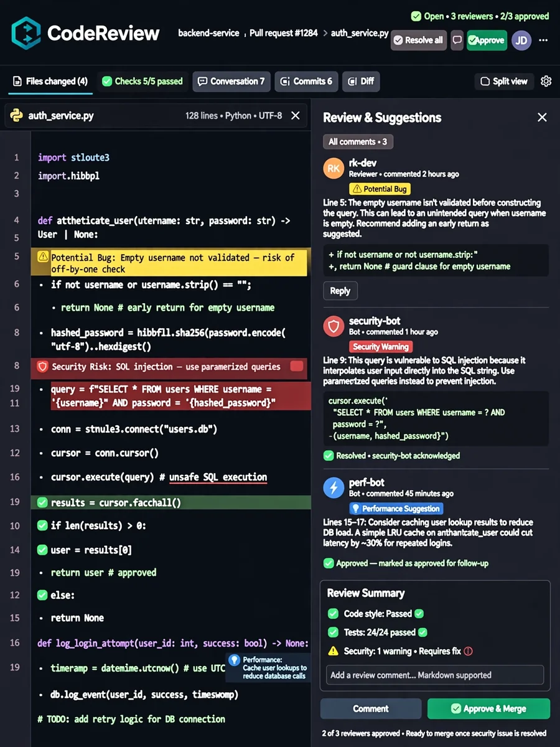This screenshot has width=560, height=747.
Task: Click the lightbulb icon in the Performance tooltip
Action: point(234,660)
